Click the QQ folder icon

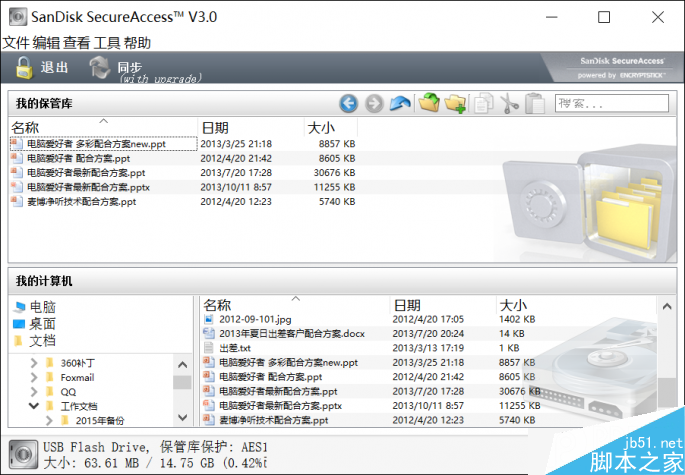[x=50, y=392]
